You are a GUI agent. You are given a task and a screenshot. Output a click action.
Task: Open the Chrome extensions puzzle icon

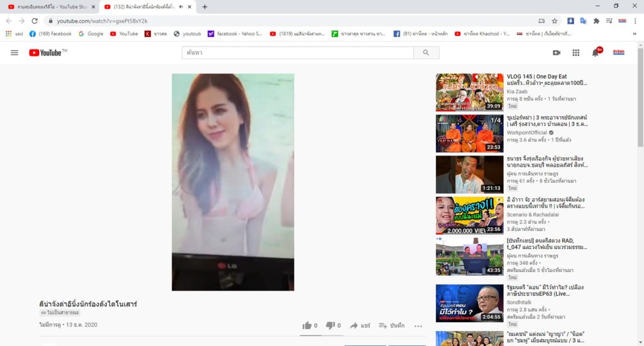pos(596,21)
